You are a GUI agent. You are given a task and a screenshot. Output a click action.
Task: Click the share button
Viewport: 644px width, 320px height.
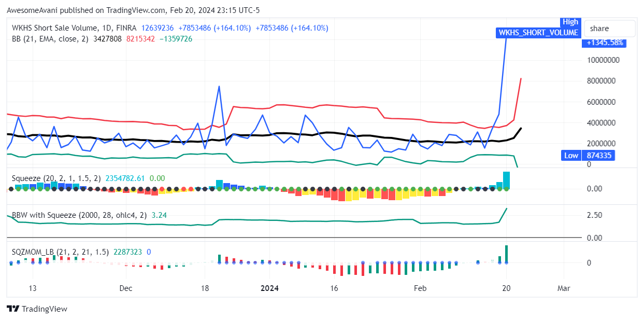click(609, 29)
